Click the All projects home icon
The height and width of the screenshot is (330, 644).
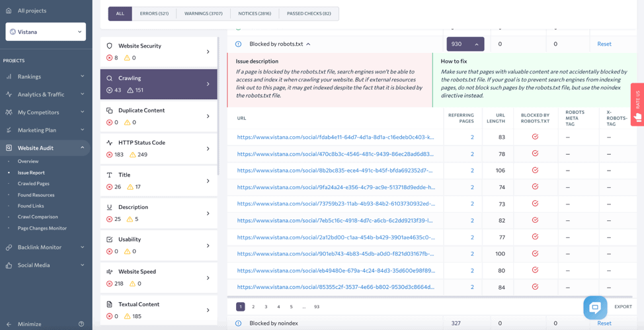point(9,11)
